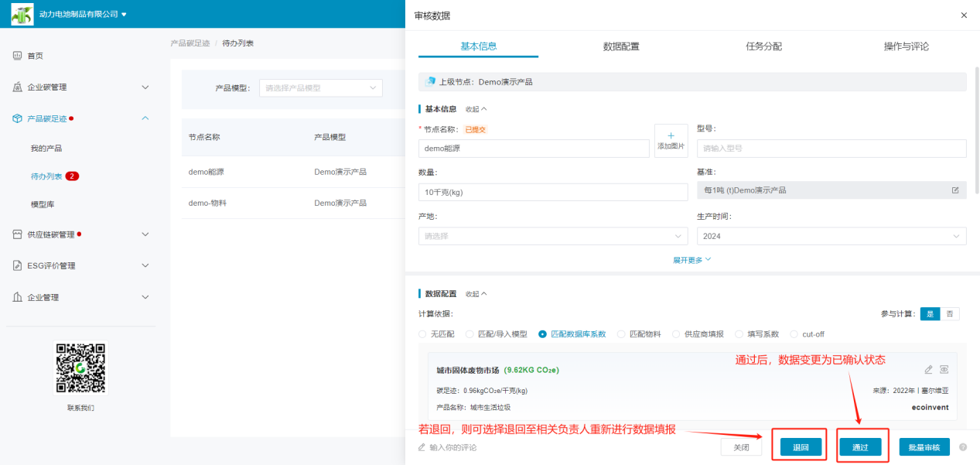Click the QR code image 联系我们
Viewport: 980px width, 465px height.
pyautogui.click(x=80, y=369)
